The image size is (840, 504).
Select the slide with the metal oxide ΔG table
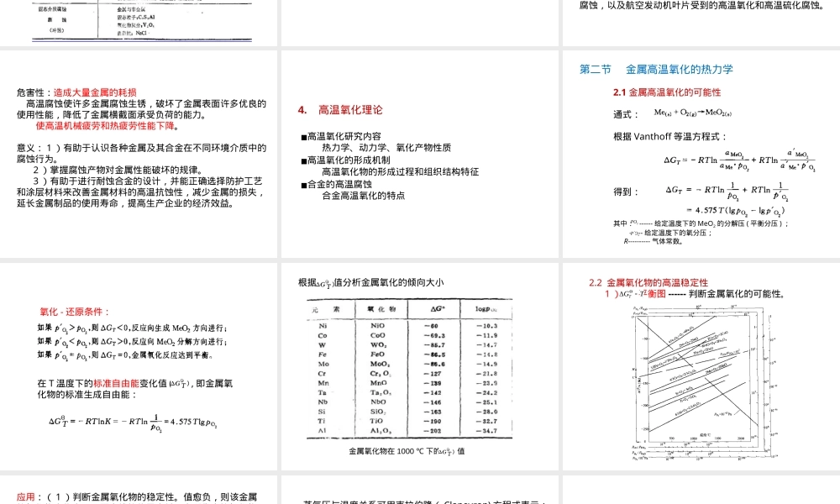pyautogui.click(x=419, y=366)
